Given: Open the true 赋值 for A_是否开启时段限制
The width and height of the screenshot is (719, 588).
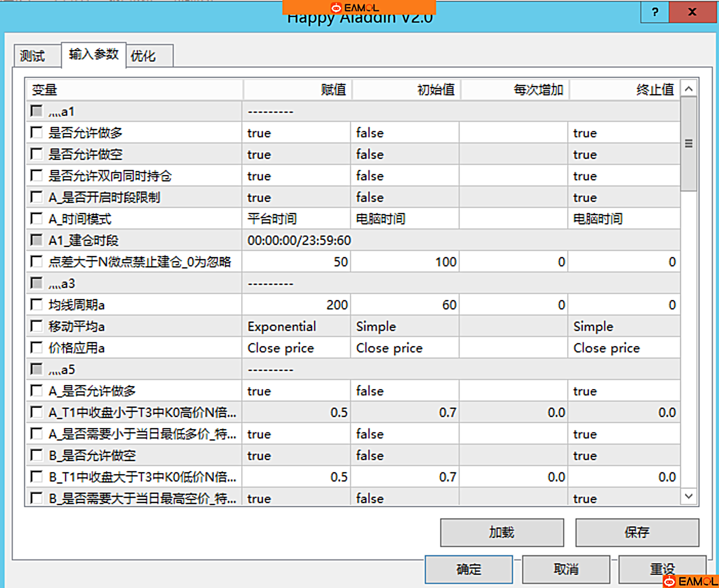Looking at the screenshot, I should (x=296, y=197).
